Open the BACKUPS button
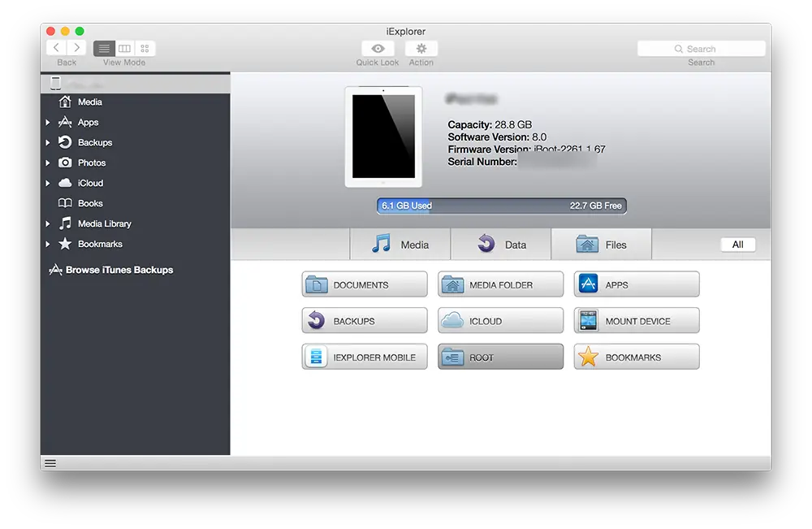 pos(365,321)
